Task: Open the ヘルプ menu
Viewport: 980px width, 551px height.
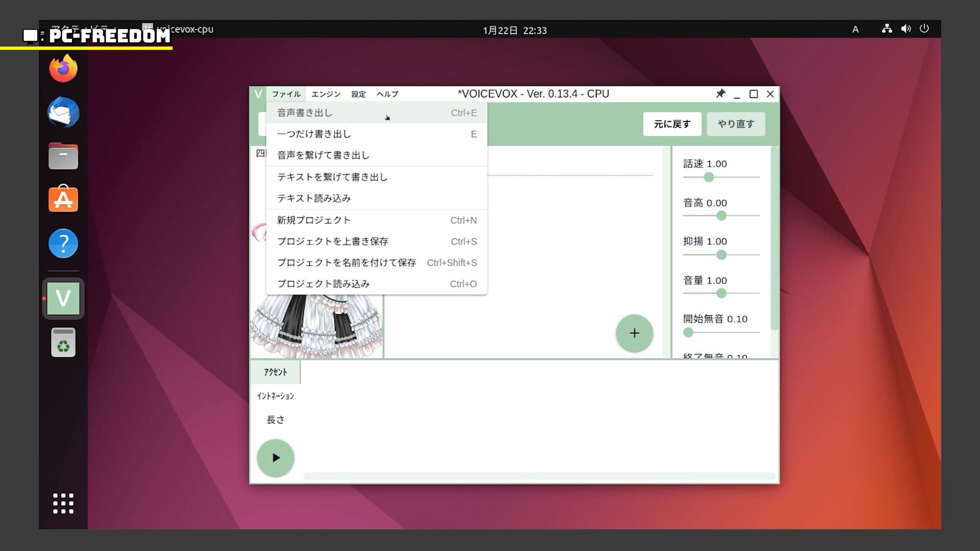Action: pyautogui.click(x=387, y=94)
